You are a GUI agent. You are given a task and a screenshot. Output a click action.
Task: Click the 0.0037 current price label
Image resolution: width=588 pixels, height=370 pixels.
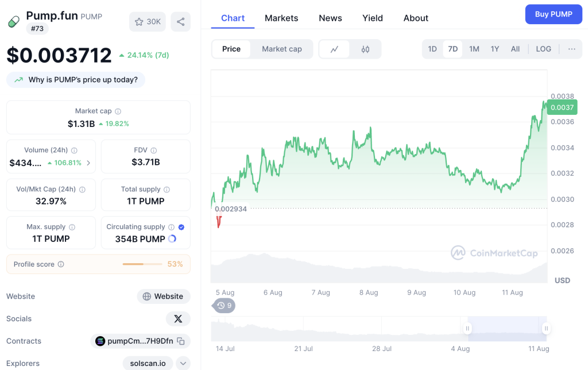pyautogui.click(x=562, y=107)
